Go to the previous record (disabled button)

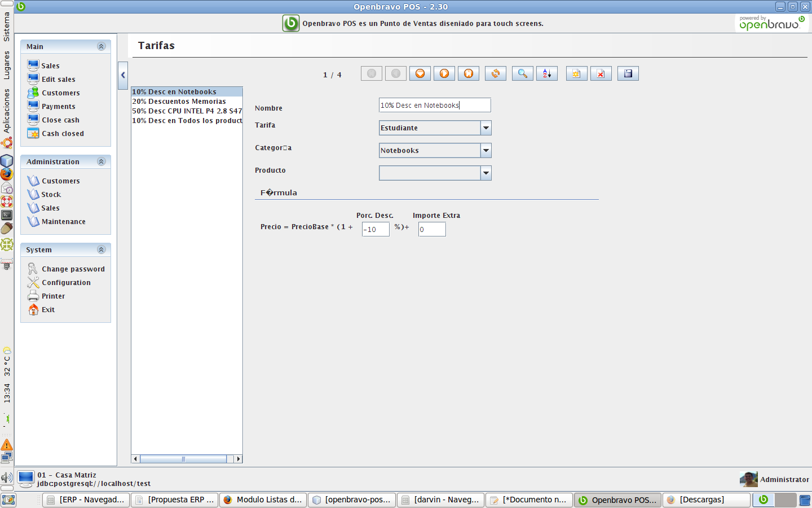tap(396, 73)
